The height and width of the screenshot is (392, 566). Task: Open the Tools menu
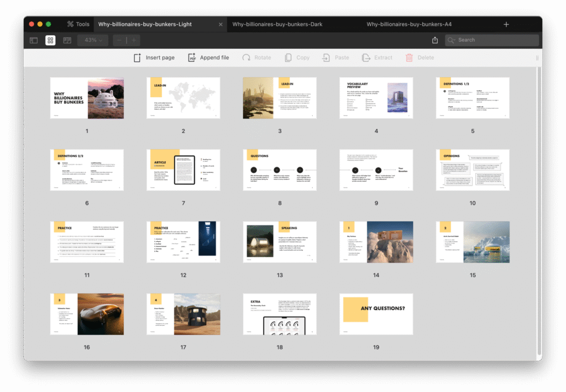click(78, 24)
